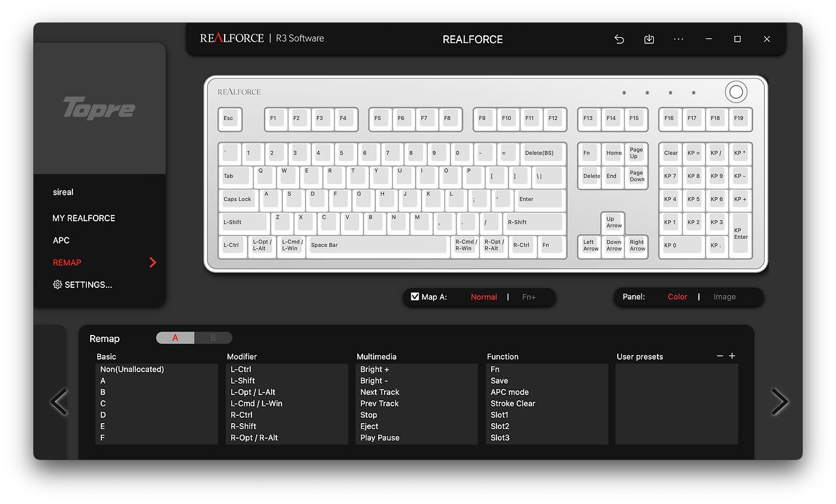Select the Right Arrow key

click(x=637, y=245)
